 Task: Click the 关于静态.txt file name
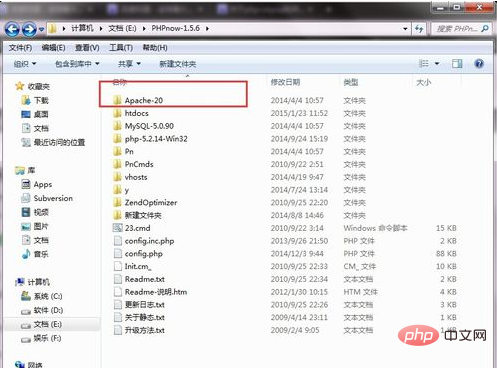(x=145, y=317)
